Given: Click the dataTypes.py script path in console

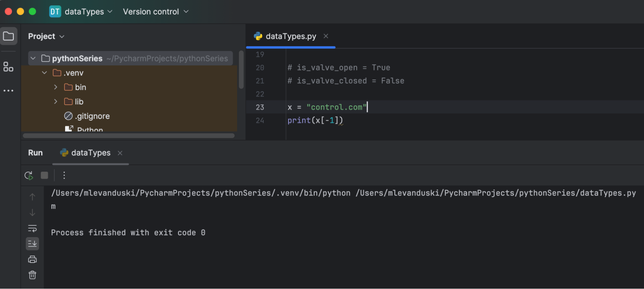Looking at the screenshot, I should (x=496, y=193).
